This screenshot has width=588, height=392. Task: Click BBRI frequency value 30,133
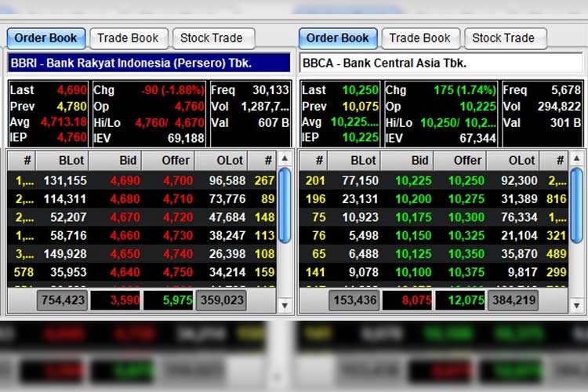point(270,90)
